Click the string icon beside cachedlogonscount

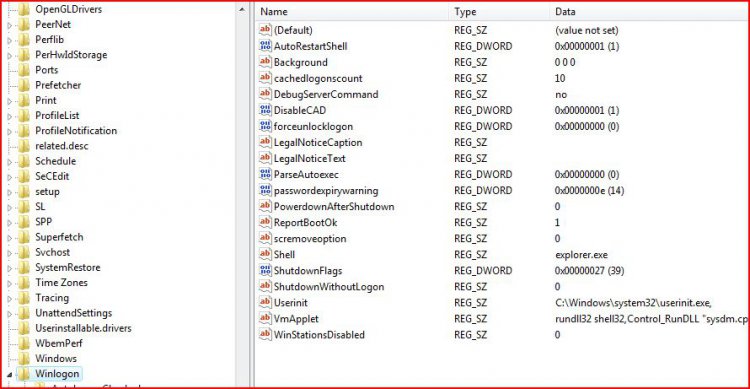click(x=265, y=78)
